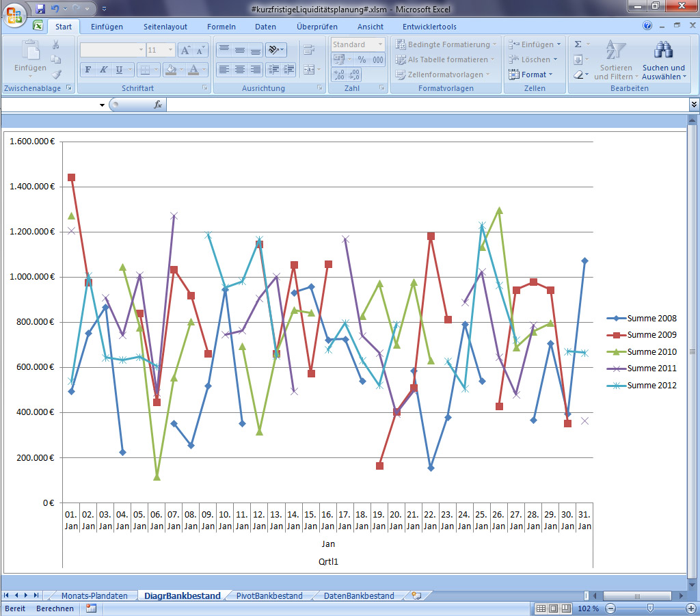Click the Summe 2008 legend entry
This screenshot has width=700, height=616.
641,319
